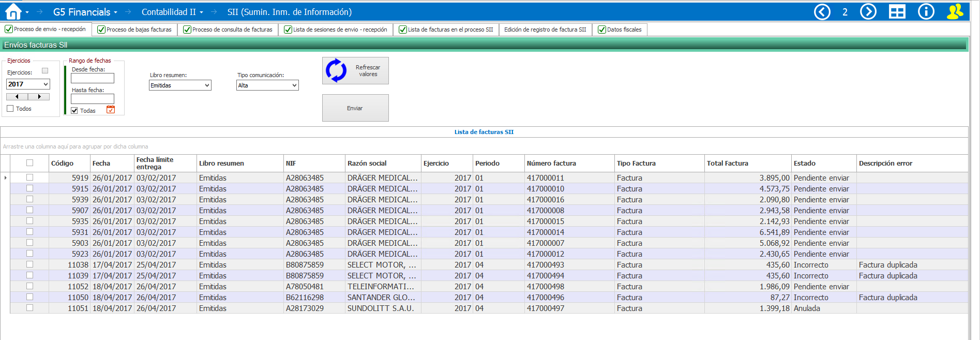Uncheck the Todas date range checkbox
The width and height of the screenshot is (980, 340).
tap(74, 111)
